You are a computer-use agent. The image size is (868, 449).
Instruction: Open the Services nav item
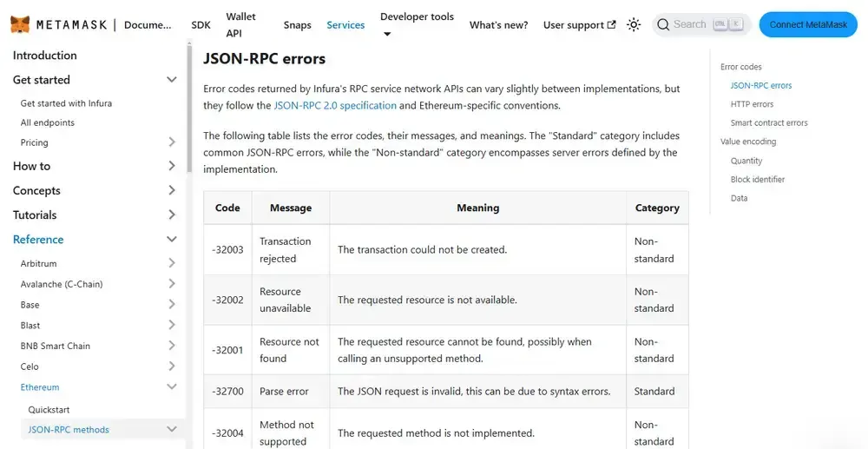coord(345,25)
